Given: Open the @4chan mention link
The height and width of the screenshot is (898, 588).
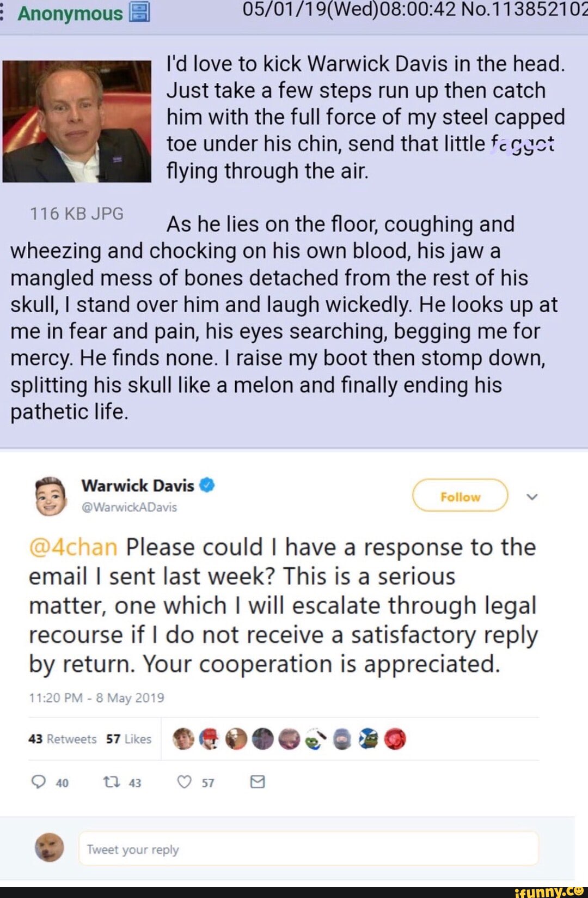Looking at the screenshot, I should tap(73, 547).
